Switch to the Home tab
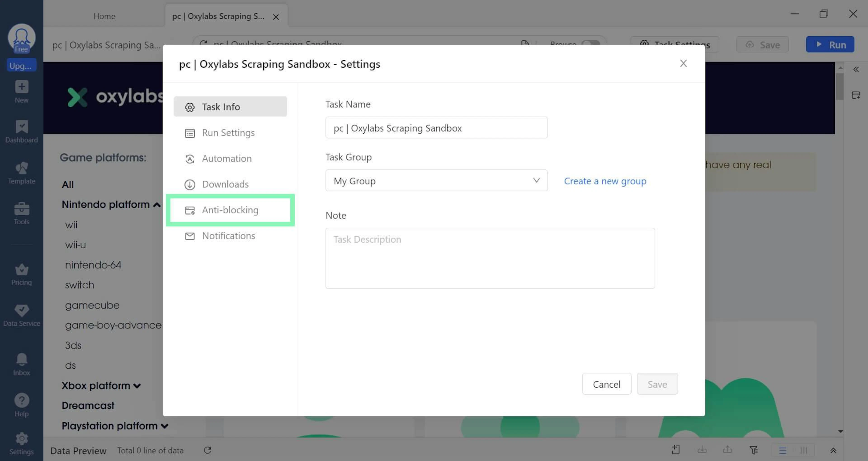Screen dimensions: 868x461 (104, 16)
